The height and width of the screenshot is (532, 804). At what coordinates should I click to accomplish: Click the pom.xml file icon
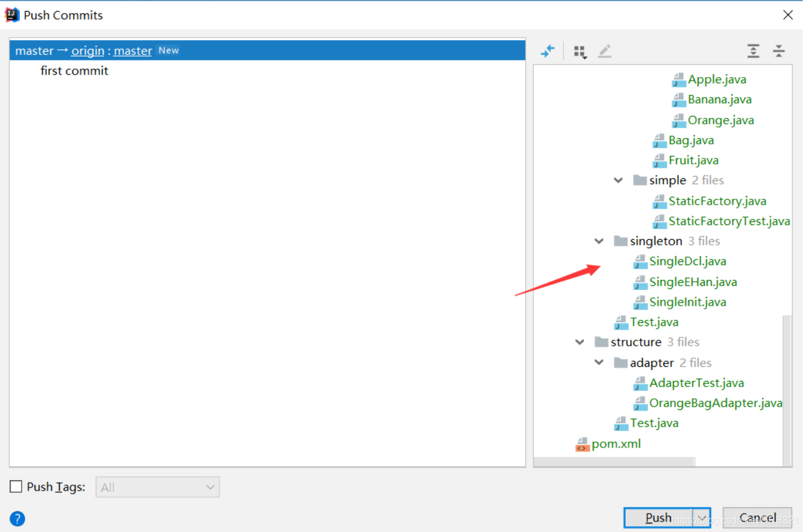click(582, 444)
